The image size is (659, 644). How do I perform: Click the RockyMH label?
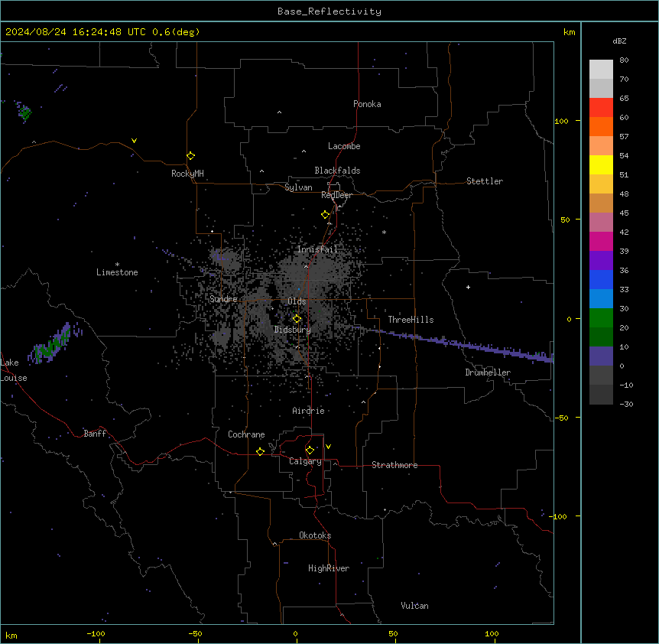click(x=187, y=174)
